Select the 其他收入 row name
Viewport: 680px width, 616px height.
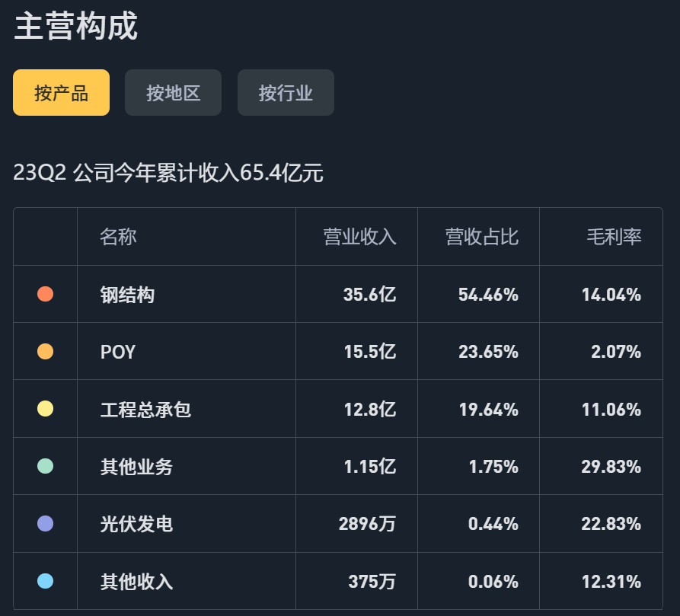136,582
